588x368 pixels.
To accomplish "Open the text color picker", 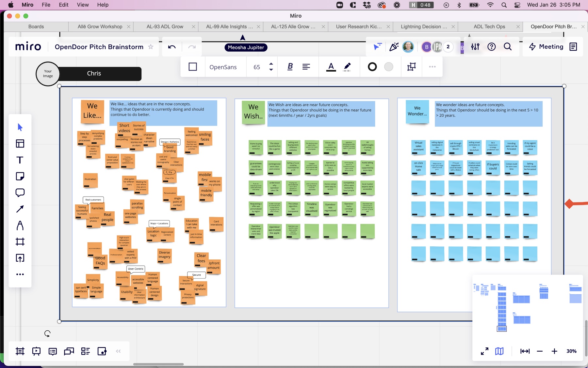I will coord(331,67).
